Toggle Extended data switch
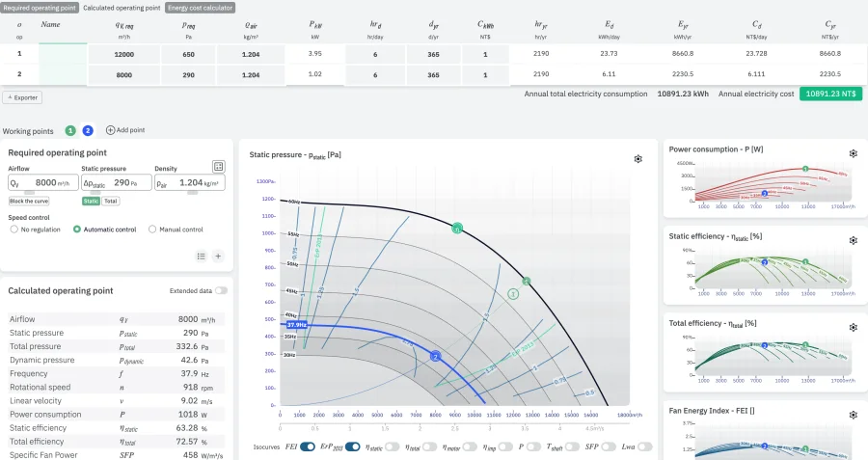This screenshot has width=868, height=460. pos(221,290)
